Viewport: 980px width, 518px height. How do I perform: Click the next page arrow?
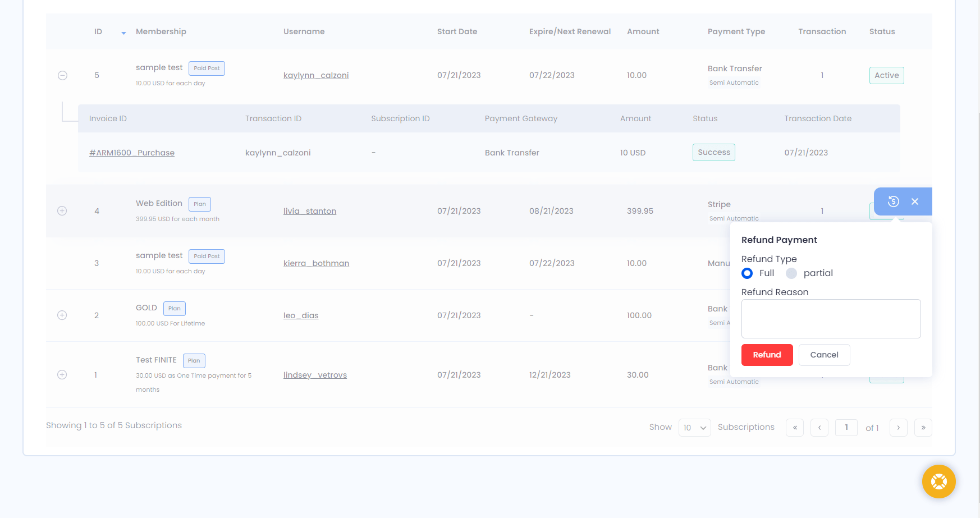pyautogui.click(x=898, y=428)
